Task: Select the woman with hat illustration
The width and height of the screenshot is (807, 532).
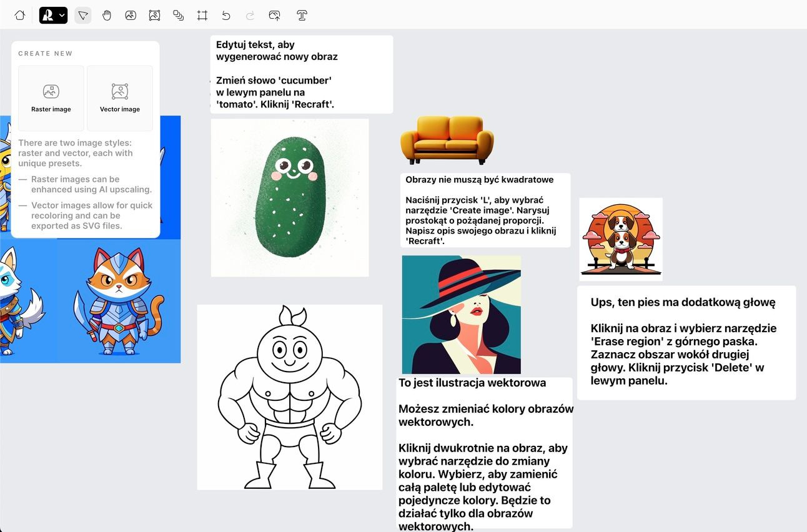Action: [x=461, y=314]
